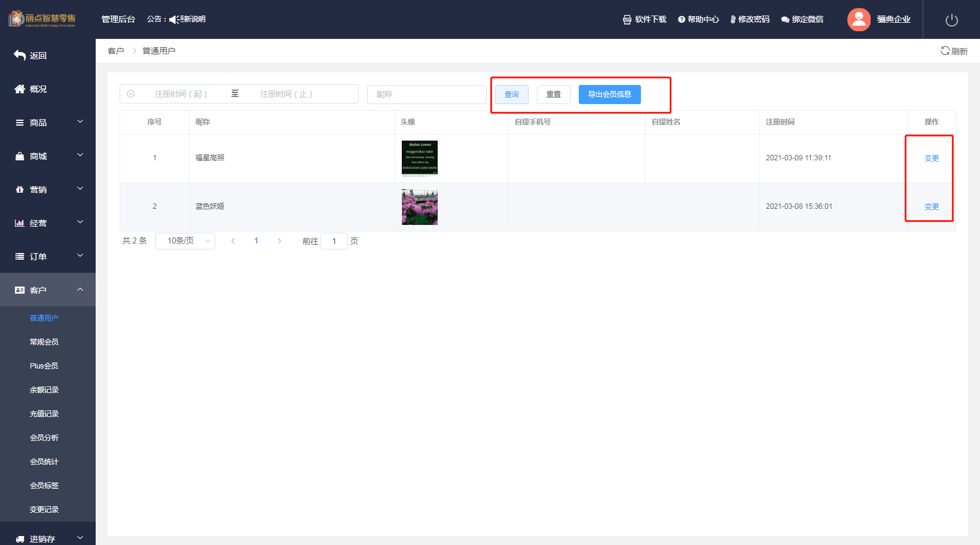Click timestamp 2021-03-08 15:36:01
980x545 pixels.
[x=799, y=206]
